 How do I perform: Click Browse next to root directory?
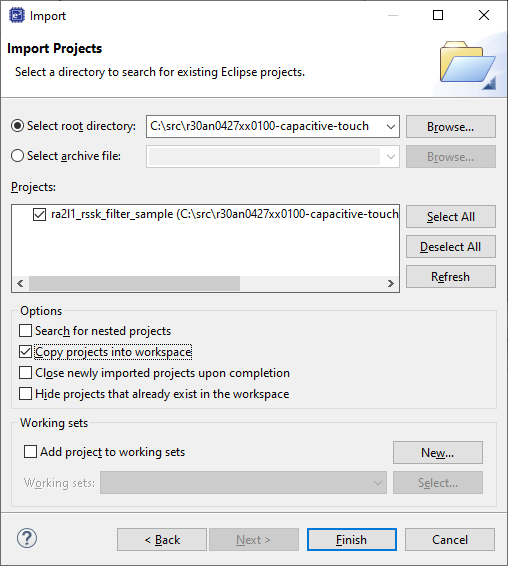pos(451,127)
